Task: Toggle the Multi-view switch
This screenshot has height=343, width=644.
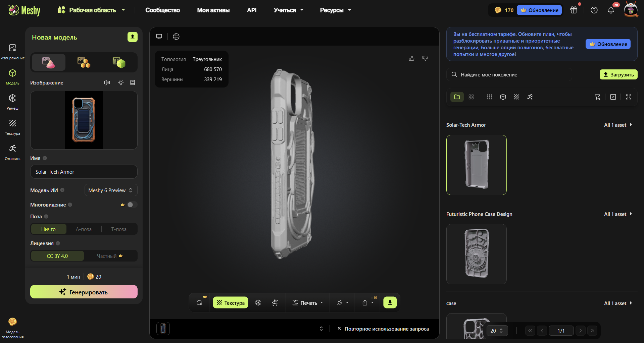Action: click(132, 205)
